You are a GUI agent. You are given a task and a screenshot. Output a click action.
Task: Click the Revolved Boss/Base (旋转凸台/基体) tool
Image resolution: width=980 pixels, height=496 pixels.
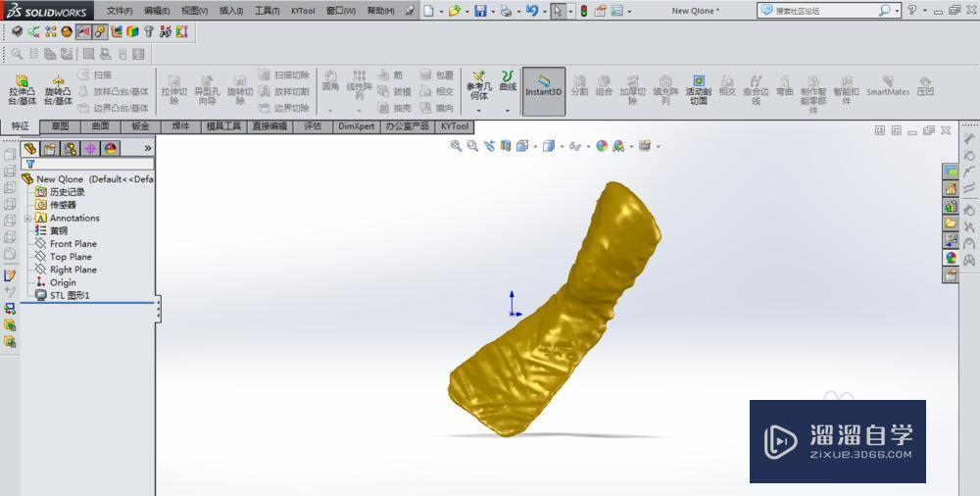58,90
